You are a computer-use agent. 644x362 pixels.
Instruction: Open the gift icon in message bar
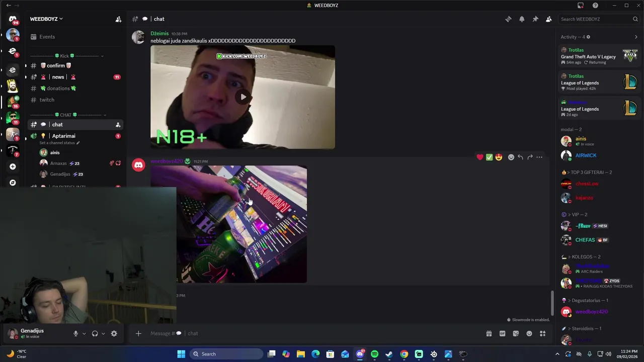(x=489, y=333)
